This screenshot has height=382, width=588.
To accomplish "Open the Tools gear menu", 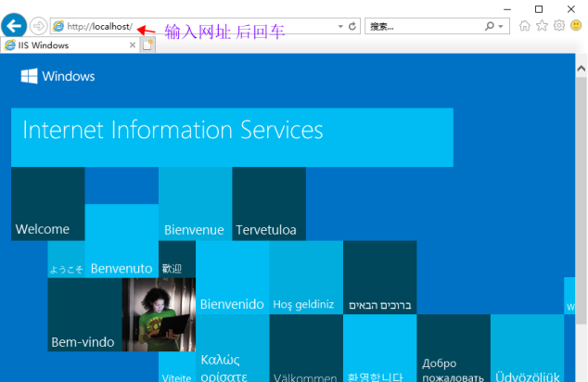I will 558,25.
